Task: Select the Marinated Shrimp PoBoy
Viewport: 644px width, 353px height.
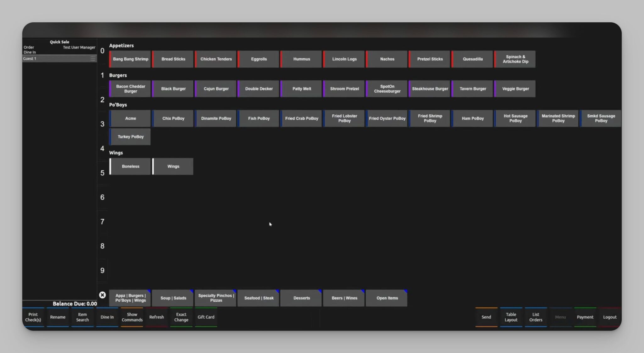Action: coord(558,118)
